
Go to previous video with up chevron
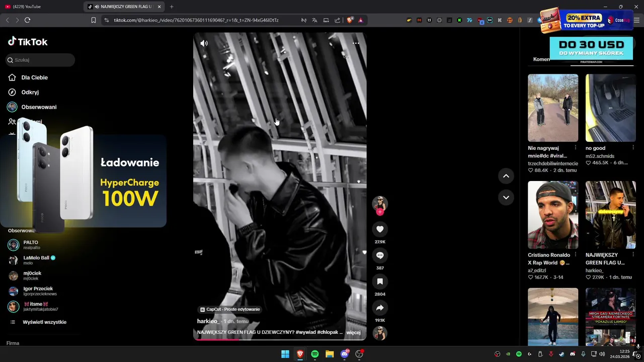pos(506,176)
